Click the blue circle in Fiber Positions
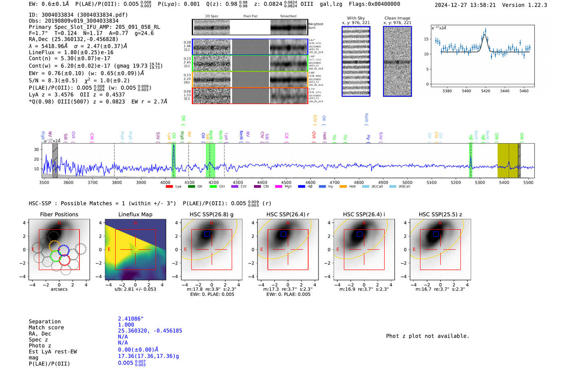This screenshot has width=576, height=392. click(x=63, y=251)
